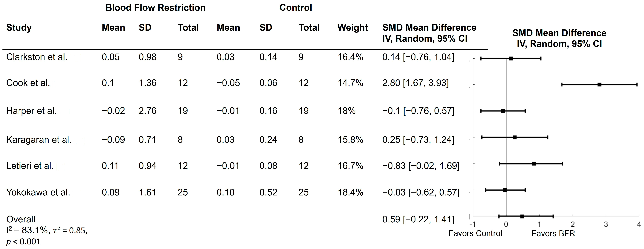Click the Favors BFR axis label

click(x=553, y=234)
